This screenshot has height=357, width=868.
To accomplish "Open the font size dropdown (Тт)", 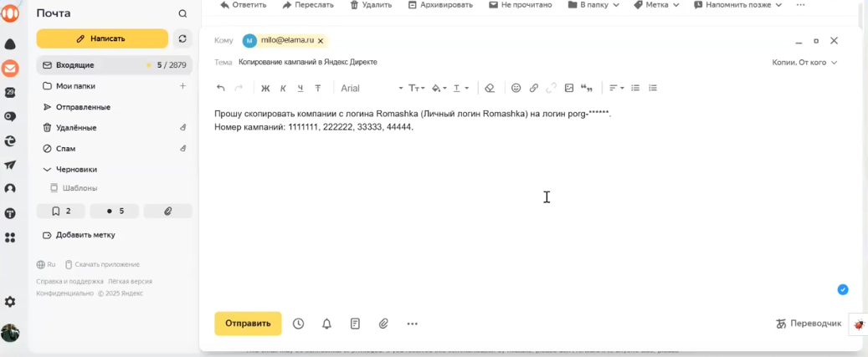I will tap(416, 88).
